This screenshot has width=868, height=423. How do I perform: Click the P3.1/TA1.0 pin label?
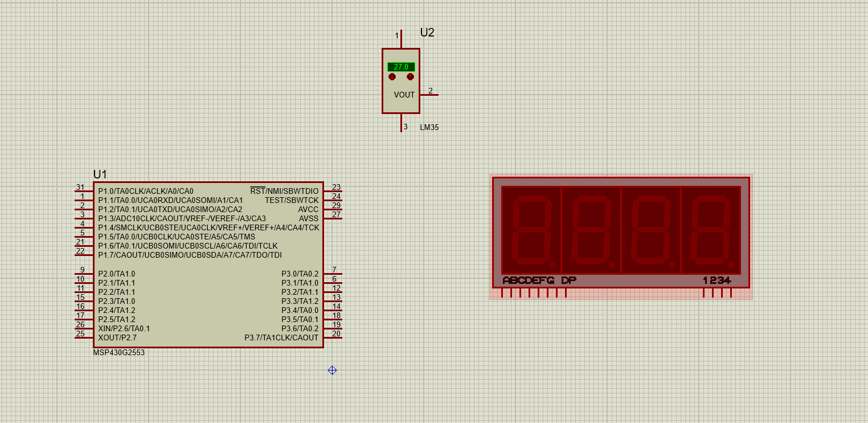tap(300, 283)
